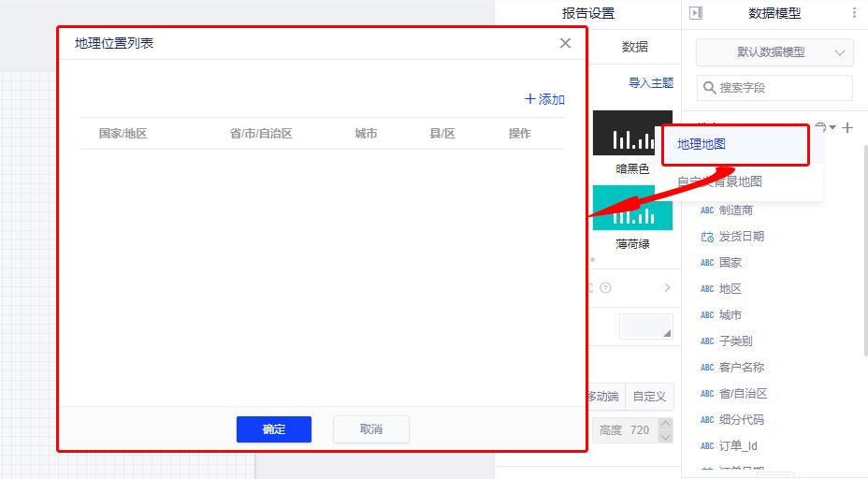Select the 薄荷绿 theme thumbnail
This screenshot has height=479, width=868.
(632, 208)
